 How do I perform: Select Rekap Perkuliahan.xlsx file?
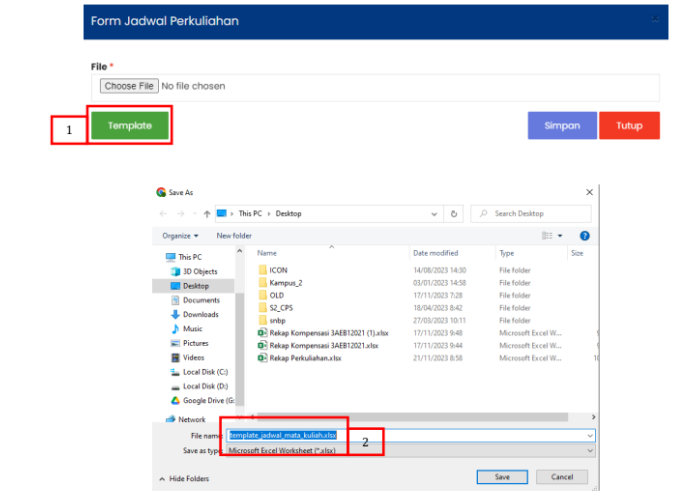pyautogui.click(x=305, y=358)
